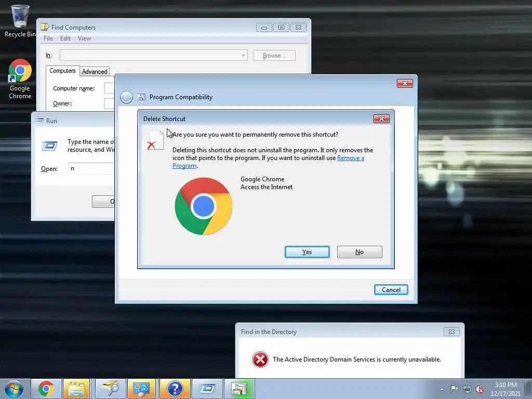Viewport: 532px width, 399px height.
Task: Open the network tray icon
Action: (x=467, y=390)
